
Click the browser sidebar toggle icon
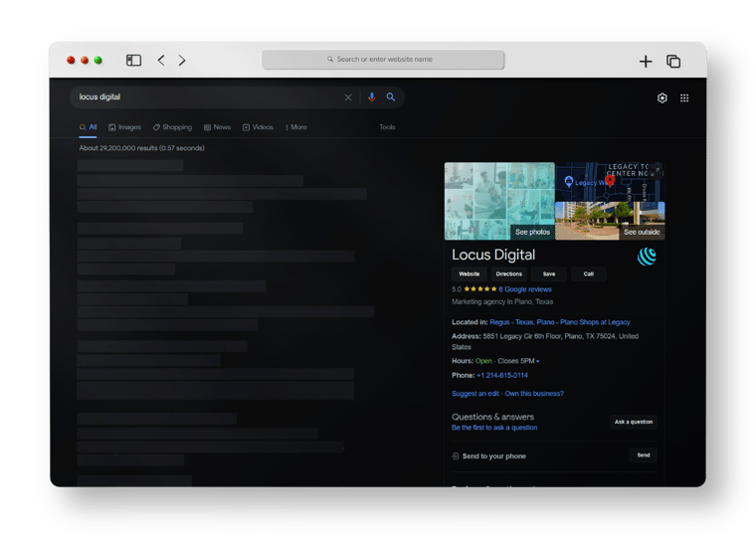[133, 61]
